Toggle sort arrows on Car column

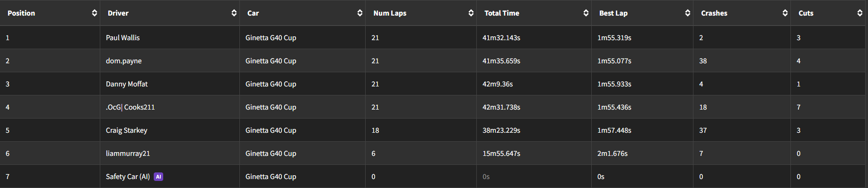[x=360, y=13]
